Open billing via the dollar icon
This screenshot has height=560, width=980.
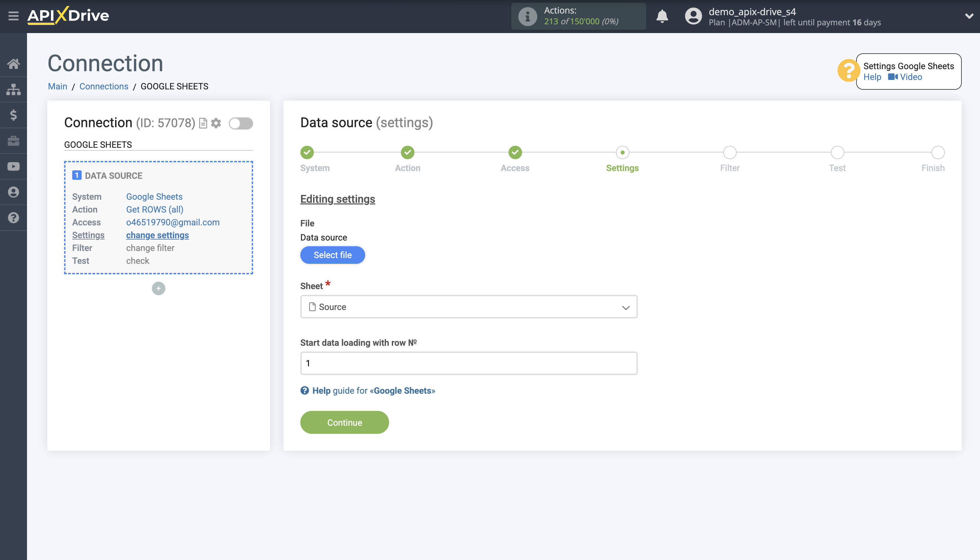tap(13, 115)
